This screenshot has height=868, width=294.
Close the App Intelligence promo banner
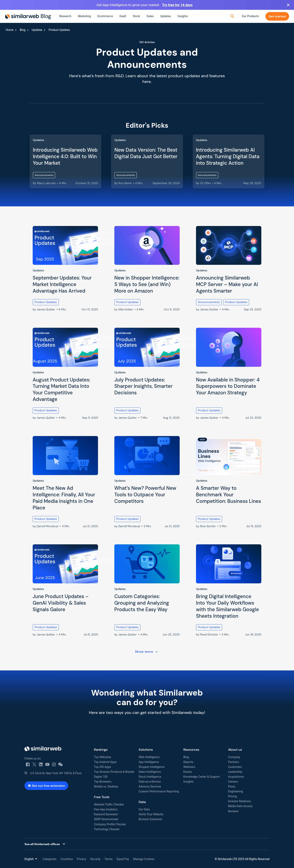(x=288, y=5)
